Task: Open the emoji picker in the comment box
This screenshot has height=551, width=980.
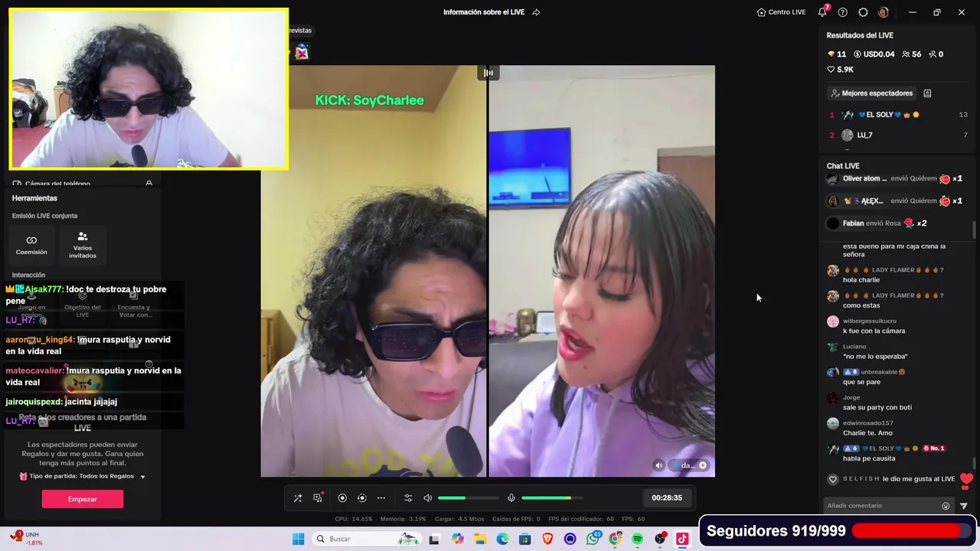Action: click(946, 506)
